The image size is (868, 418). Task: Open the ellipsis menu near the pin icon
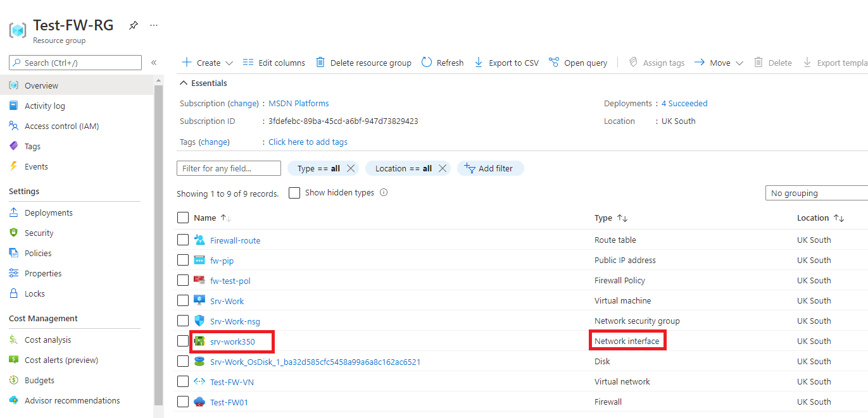(153, 24)
